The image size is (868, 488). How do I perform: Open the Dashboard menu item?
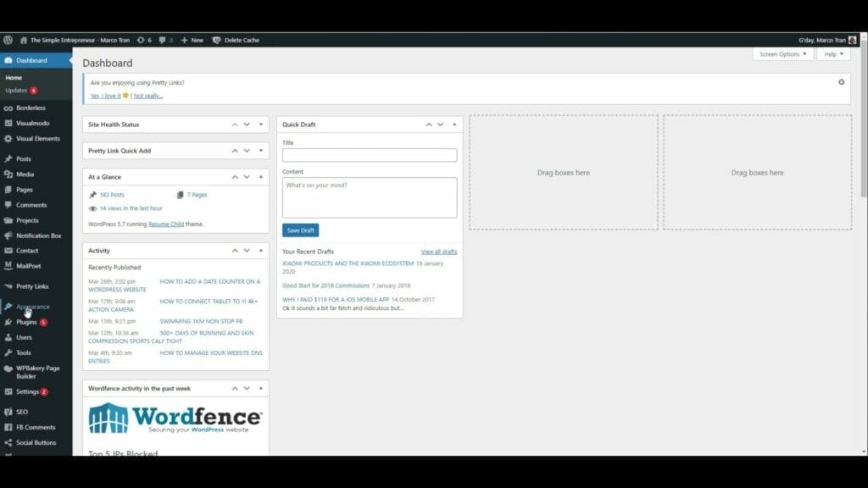coord(31,60)
